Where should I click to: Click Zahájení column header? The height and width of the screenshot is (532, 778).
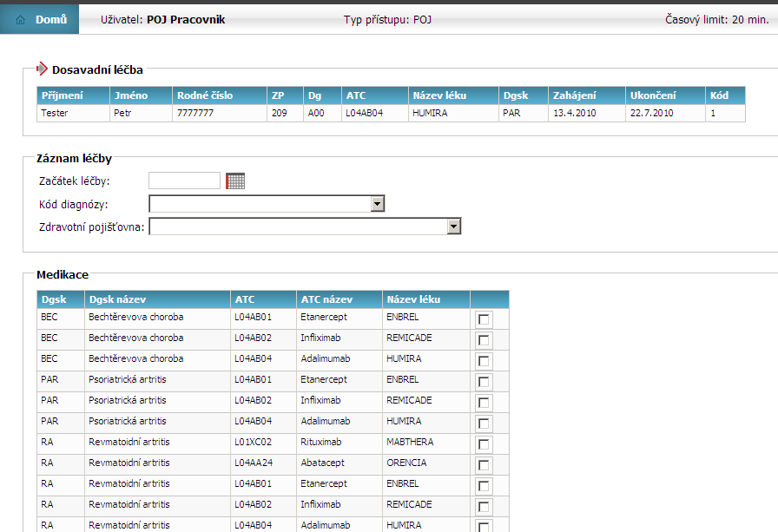pos(587,95)
